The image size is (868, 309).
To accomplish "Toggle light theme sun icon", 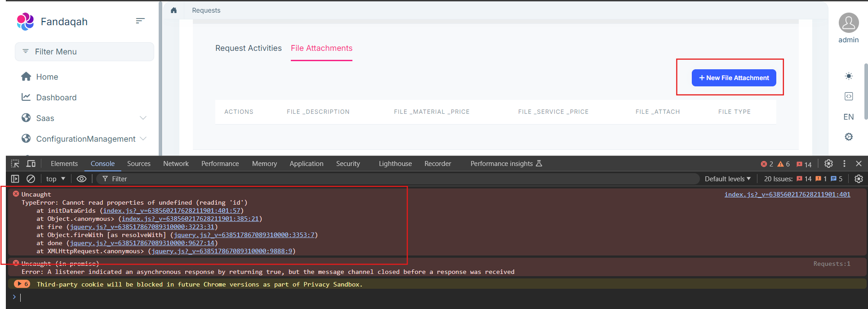I will (x=849, y=76).
